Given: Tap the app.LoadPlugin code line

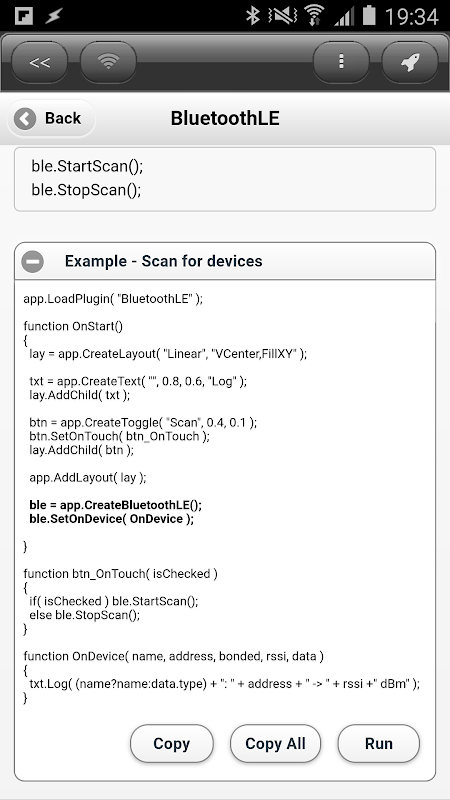Looking at the screenshot, I should 113,298.
